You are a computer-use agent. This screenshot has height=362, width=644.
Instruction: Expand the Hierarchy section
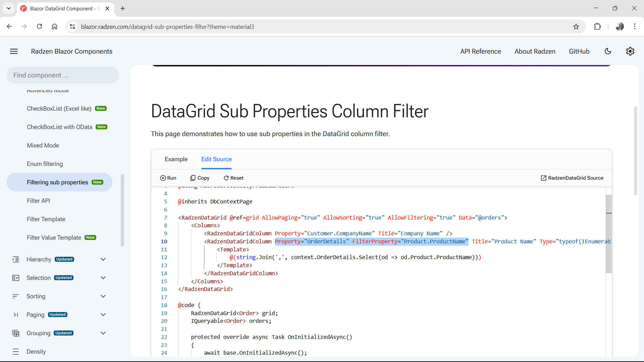[103, 259]
